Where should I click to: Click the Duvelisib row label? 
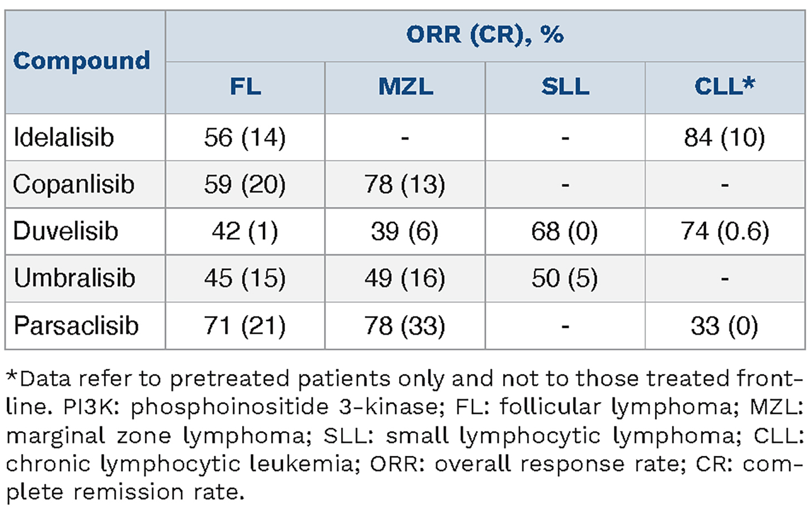point(66,231)
